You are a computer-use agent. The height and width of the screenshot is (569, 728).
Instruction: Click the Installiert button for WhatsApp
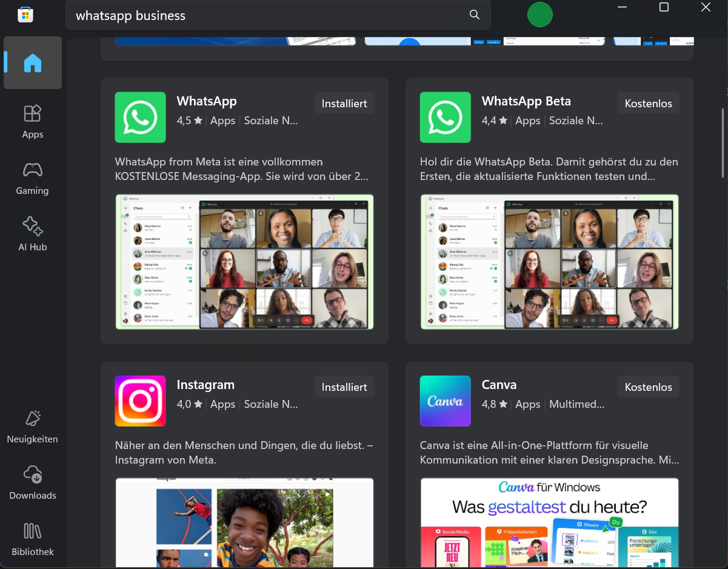coord(344,104)
